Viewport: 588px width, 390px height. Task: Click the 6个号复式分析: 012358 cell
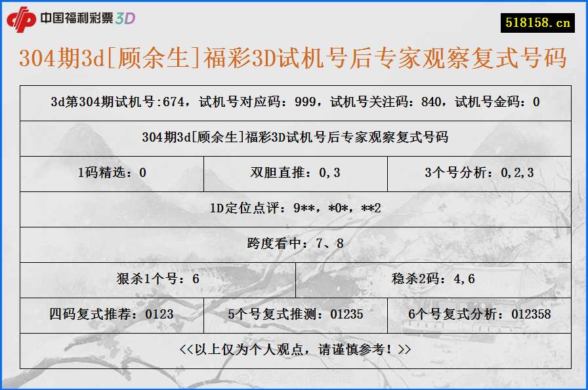(x=478, y=315)
